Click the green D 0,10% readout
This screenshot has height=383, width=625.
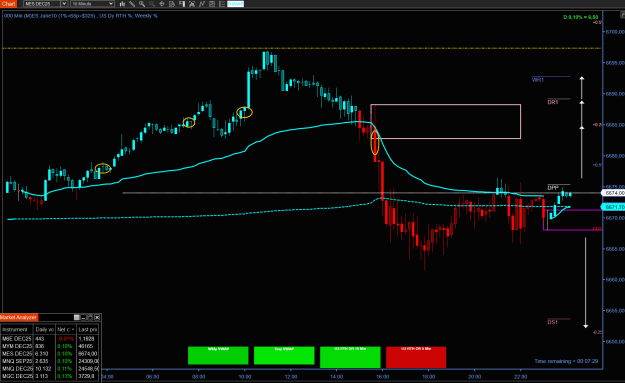point(580,17)
